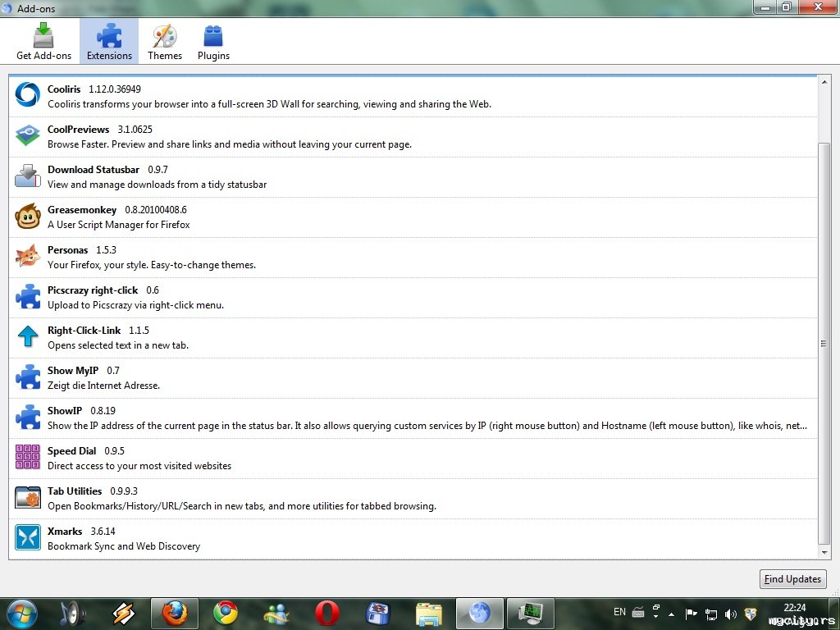
Task: Open Windows Explorer folder in taskbar
Action: point(428,614)
